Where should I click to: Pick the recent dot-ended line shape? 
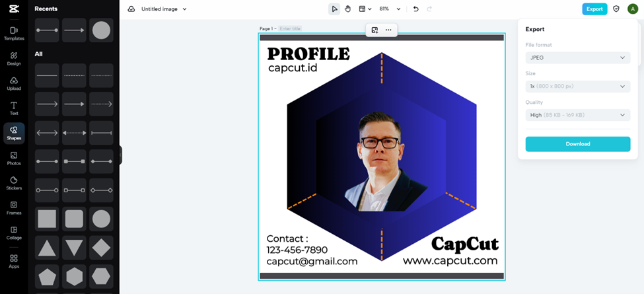point(47,30)
